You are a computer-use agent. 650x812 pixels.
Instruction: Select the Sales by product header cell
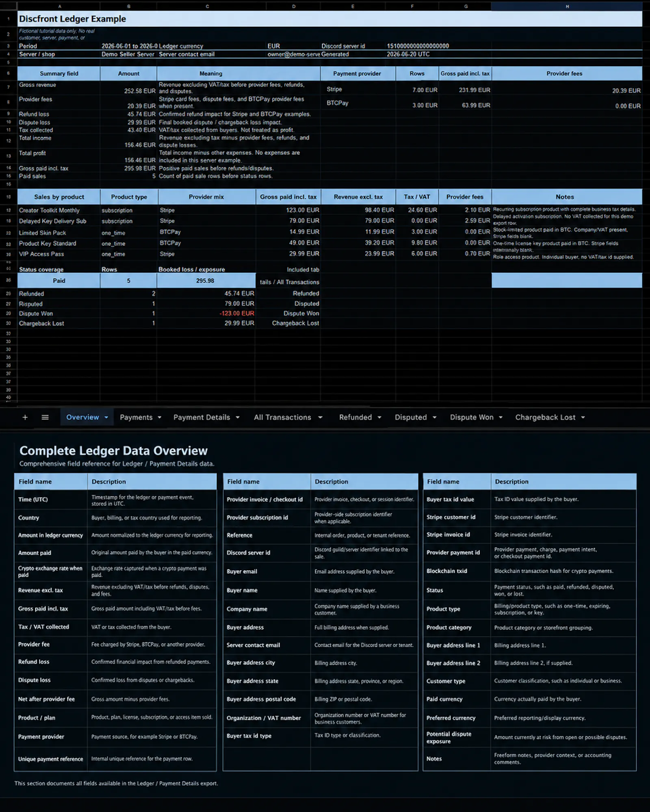point(59,197)
